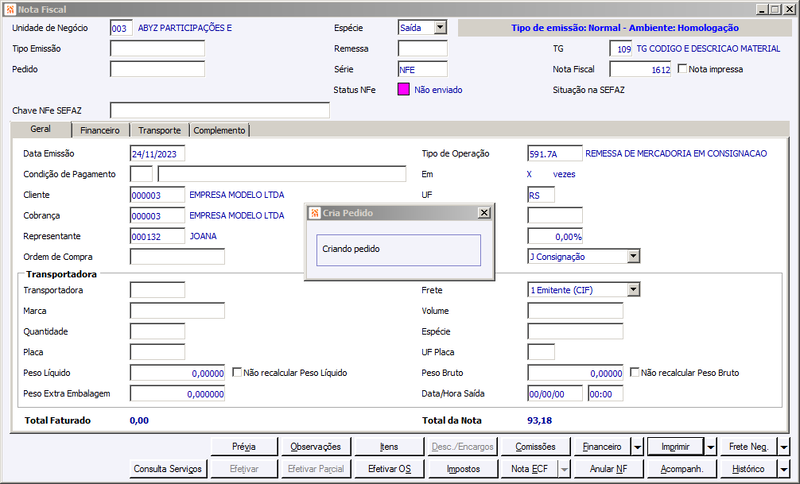Click the Transportadora code field
This screenshot has width=800, height=484.
click(157, 290)
